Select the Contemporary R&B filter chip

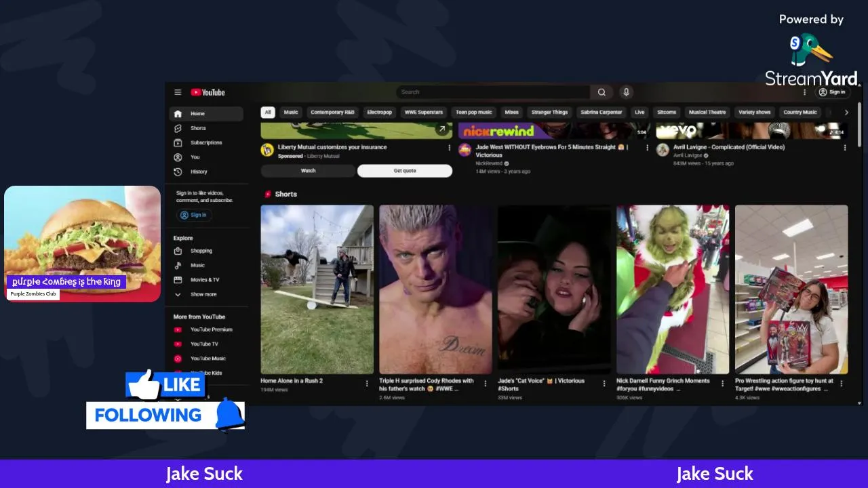tap(332, 113)
